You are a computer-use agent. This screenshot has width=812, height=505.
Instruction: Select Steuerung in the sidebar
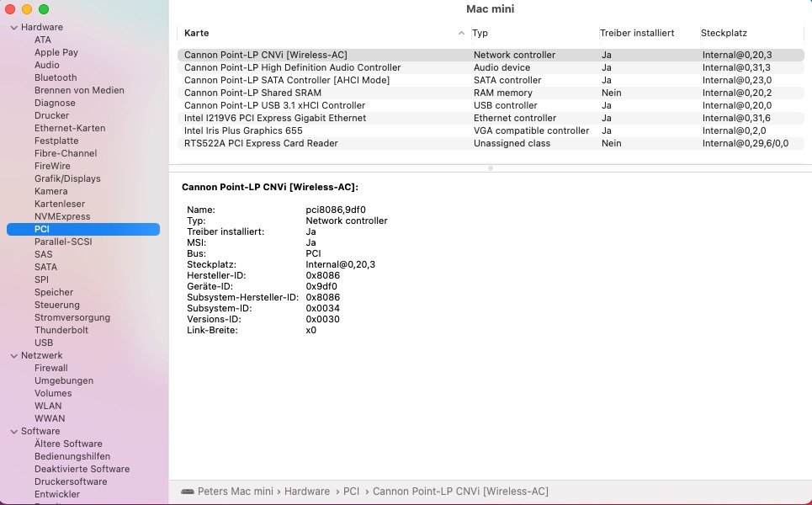point(57,305)
